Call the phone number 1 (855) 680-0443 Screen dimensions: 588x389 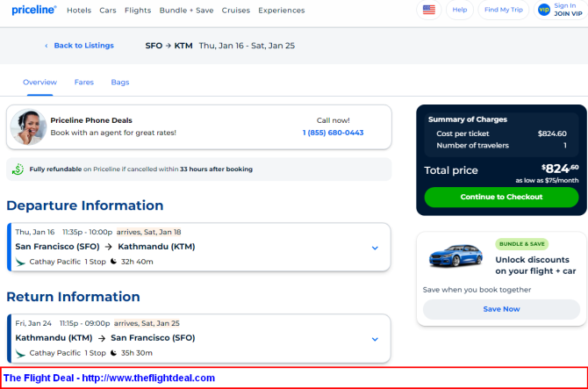pyautogui.click(x=333, y=133)
